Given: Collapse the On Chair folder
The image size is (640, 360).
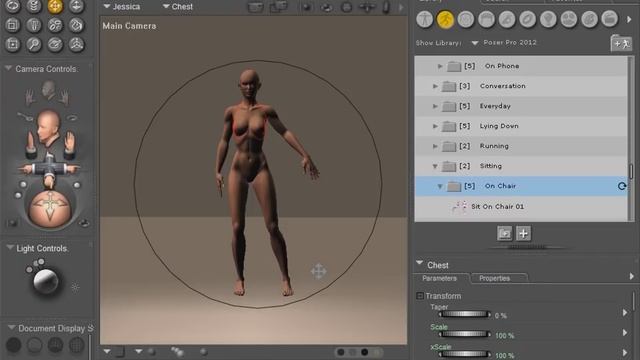Looking at the screenshot, I should (440, 186).
